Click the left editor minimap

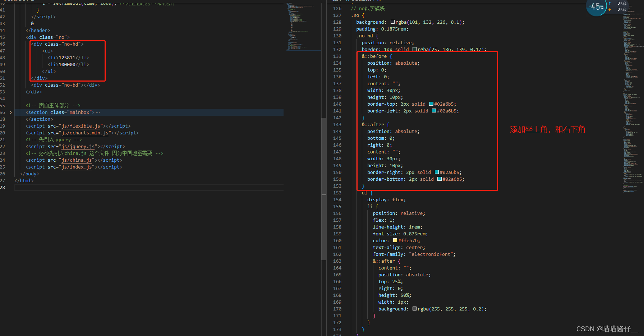click(x=303, y=27)
